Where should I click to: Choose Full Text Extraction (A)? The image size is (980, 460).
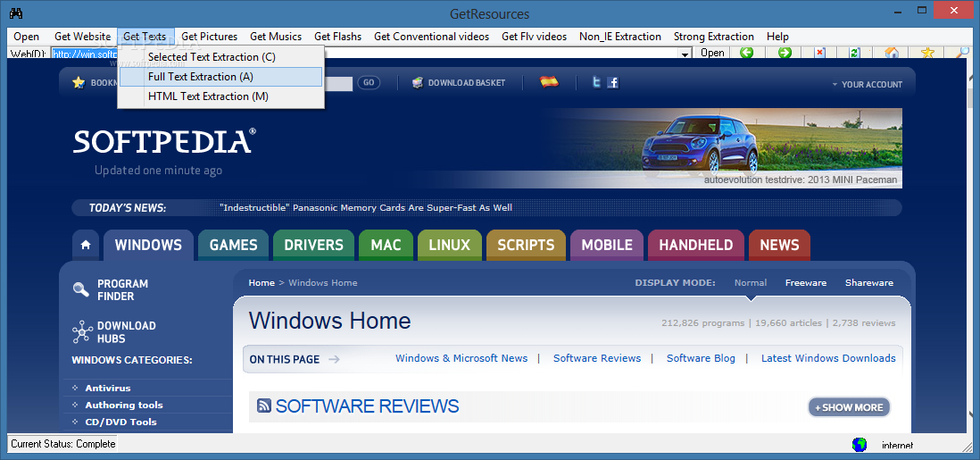point(220,77)
